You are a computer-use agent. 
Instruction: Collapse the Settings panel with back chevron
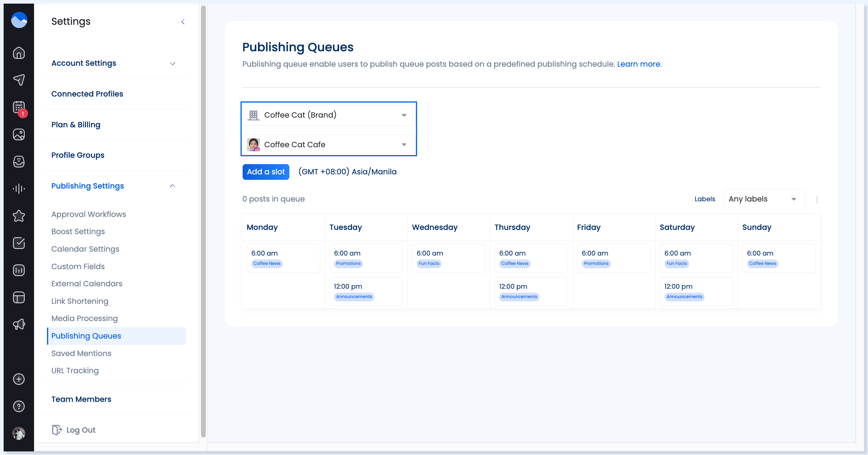pos(183,22)
